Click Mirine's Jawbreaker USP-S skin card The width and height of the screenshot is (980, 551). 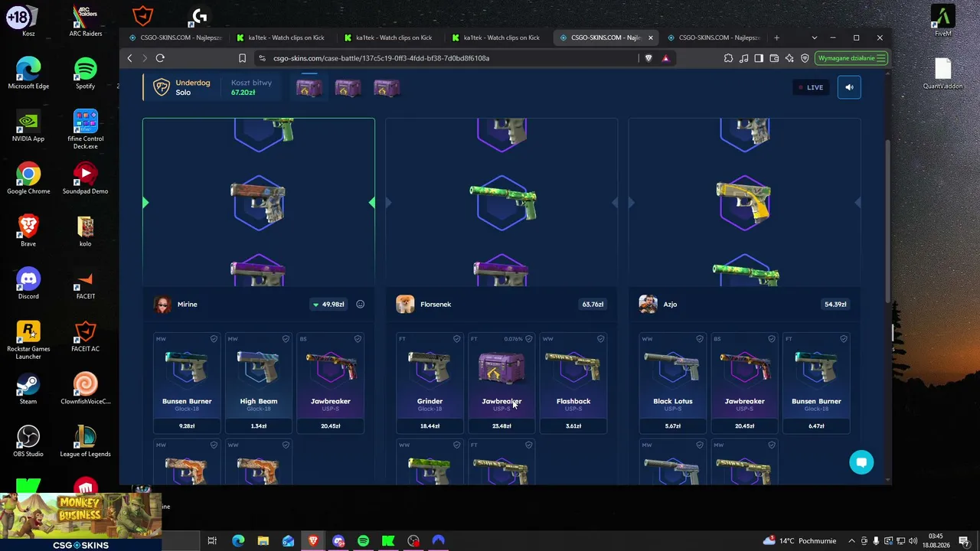(331, 383)
